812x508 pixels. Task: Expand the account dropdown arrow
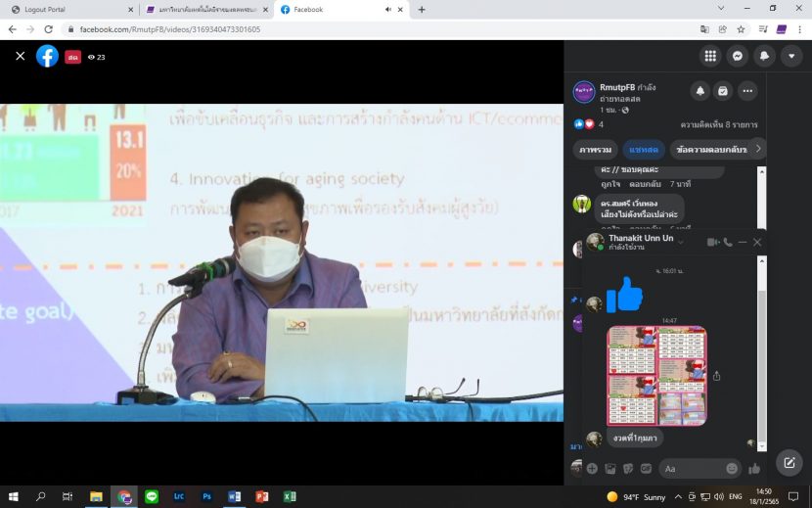(x=791, y=56)
